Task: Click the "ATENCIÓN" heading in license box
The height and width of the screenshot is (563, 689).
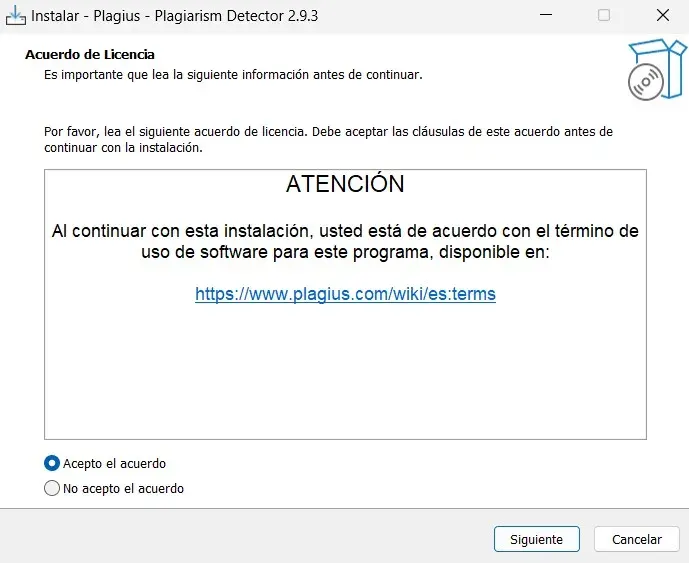Action: pos(345,183)
